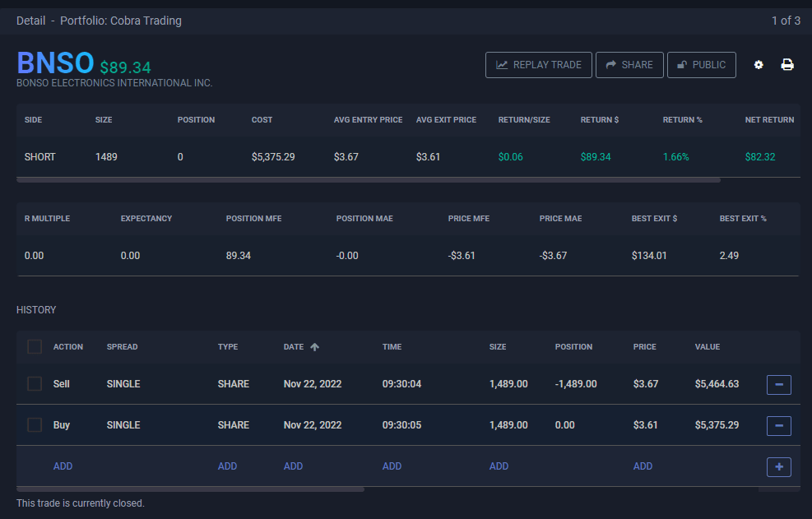The image size is (812, 519).
Task: Sort history by the Date arrow icon
Action: (x=314, y=347)
